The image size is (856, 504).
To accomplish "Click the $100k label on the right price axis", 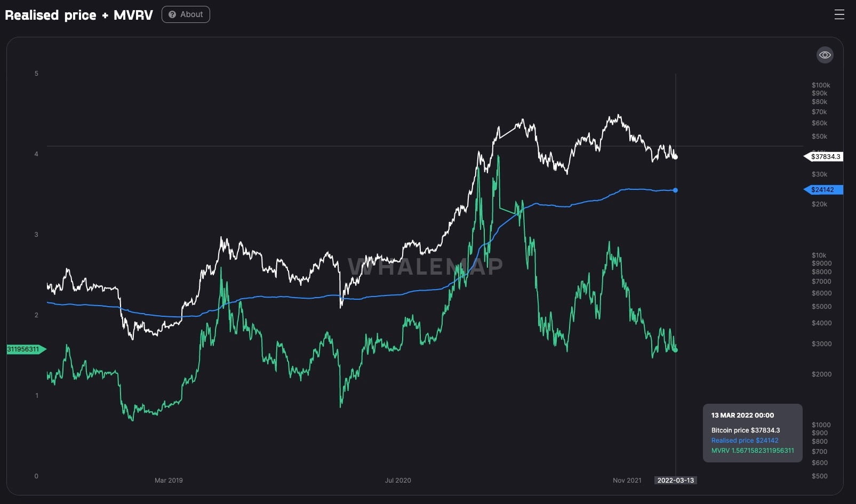I will (x=821, y=85).
